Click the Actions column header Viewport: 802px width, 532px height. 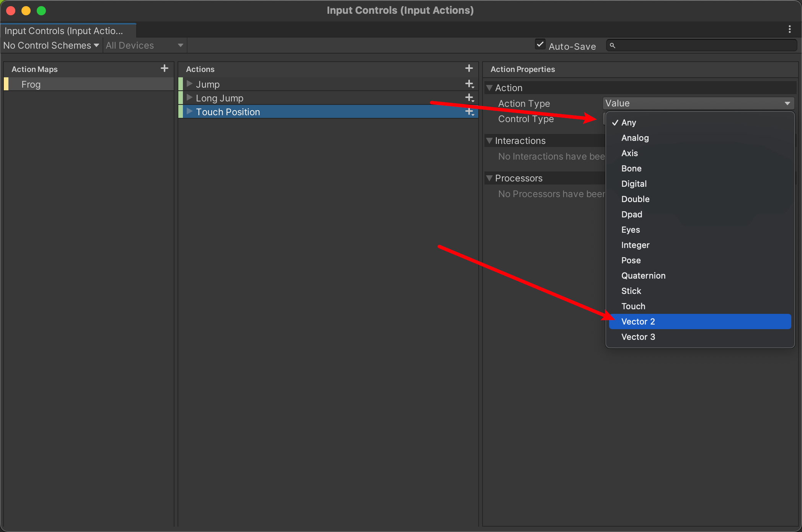[x=200, y=69]
